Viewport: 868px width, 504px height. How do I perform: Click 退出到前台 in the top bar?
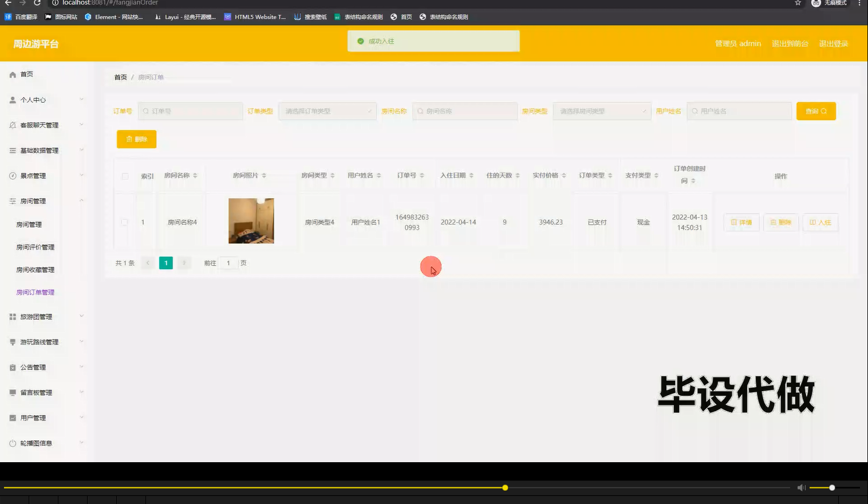click(790, 43)
